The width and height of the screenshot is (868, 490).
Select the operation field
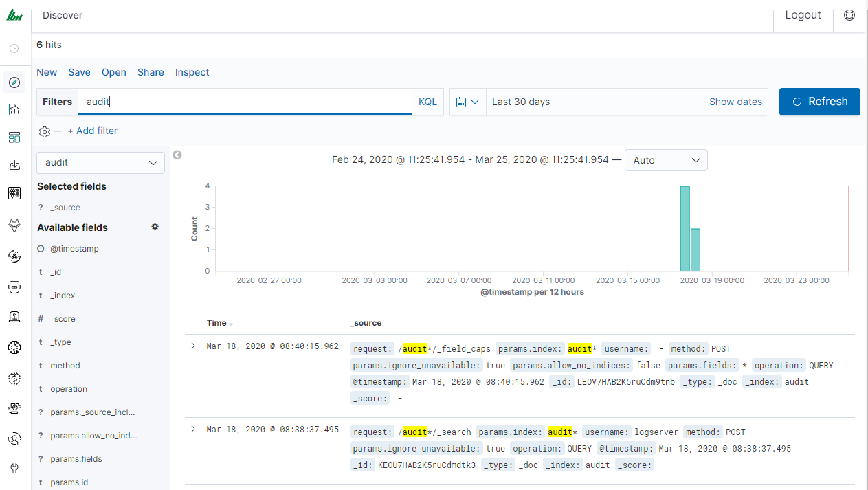point(68,389)
